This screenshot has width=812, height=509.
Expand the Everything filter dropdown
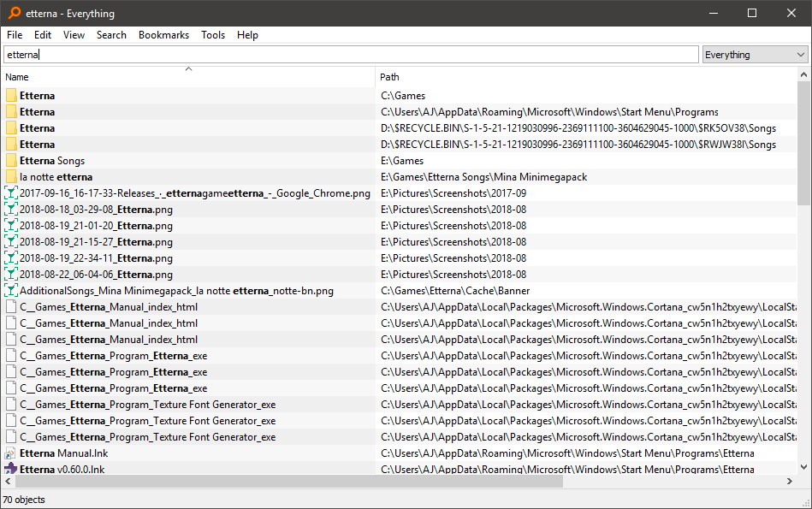tap(755, 55)
